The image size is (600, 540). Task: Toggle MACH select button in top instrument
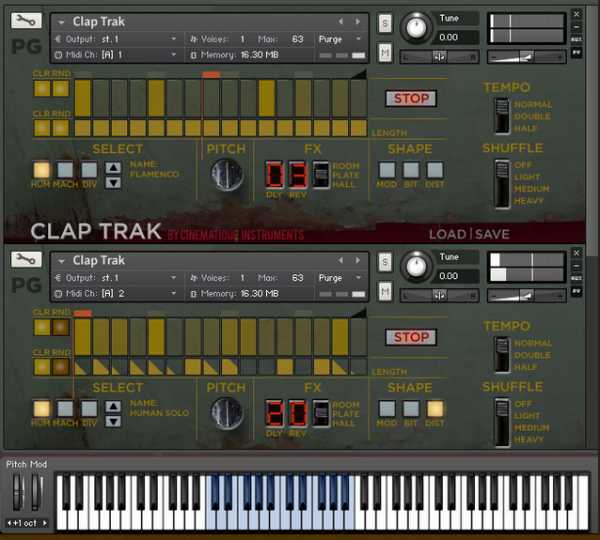click(65, 170)
